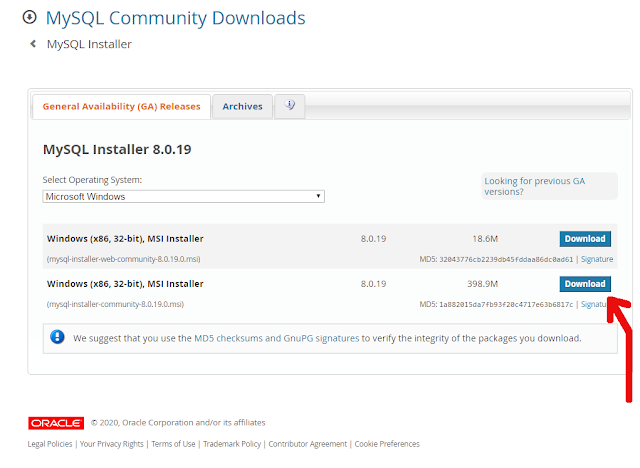Viewport: 640px width, 468px height.
Task: Click the 2020 Oracle Corporation copyright text
Action: tap(178, 423)
